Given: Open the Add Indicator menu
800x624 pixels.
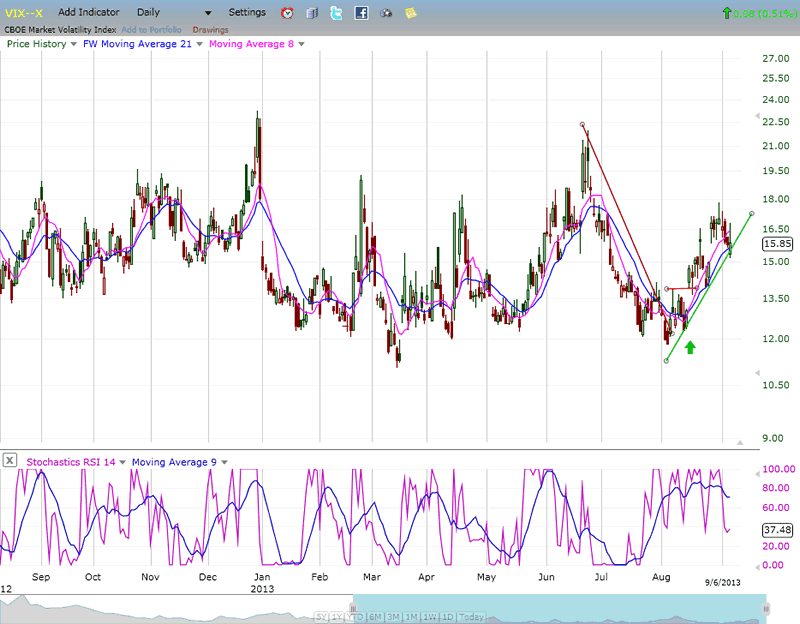Looking at the screenshot, I should coord(89,13).
